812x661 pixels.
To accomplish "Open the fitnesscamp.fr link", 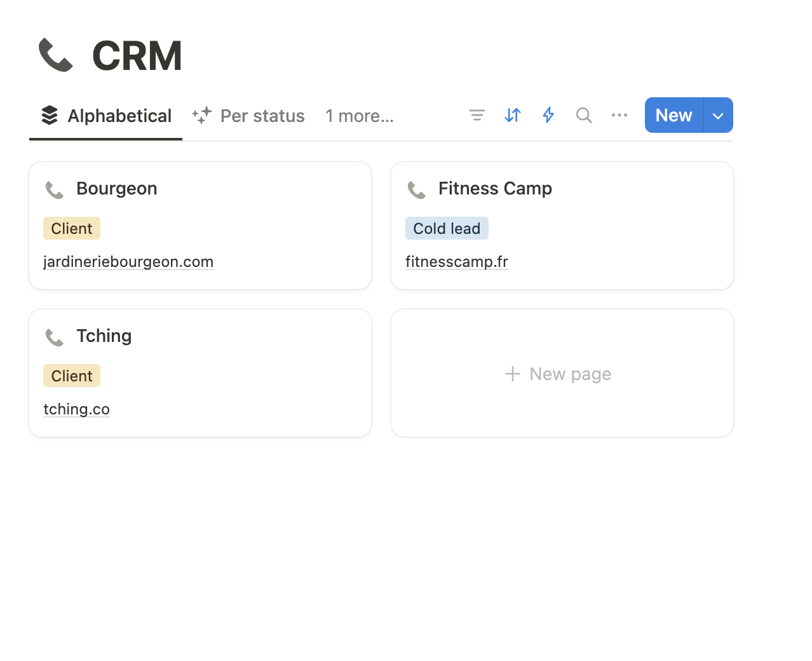I will pyautogui.click(x=457, y=262).
